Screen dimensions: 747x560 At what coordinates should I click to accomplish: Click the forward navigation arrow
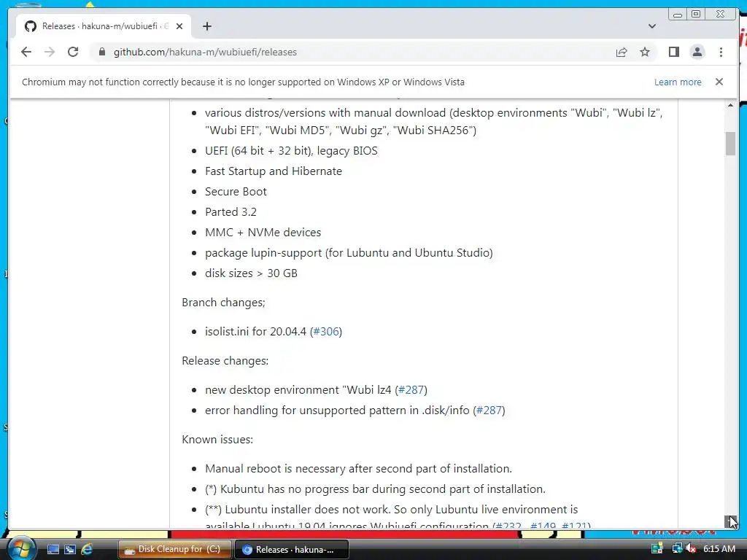coord(50,52)
